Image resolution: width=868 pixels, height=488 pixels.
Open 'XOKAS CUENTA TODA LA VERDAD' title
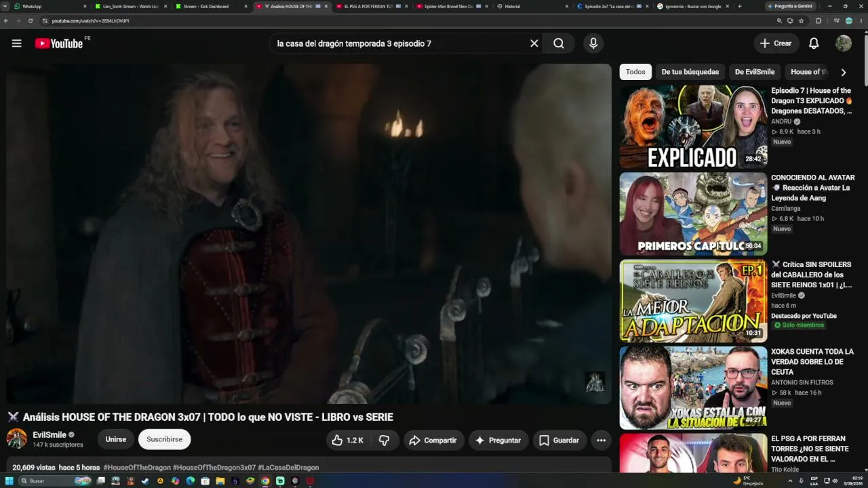pyautogui.click(x=812, y=362)
